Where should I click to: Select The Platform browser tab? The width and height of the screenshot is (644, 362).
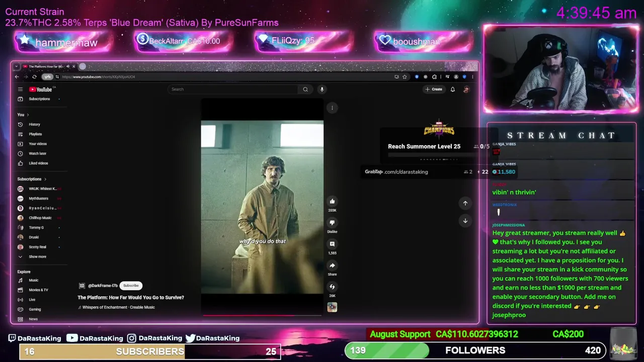pos(45,66)
